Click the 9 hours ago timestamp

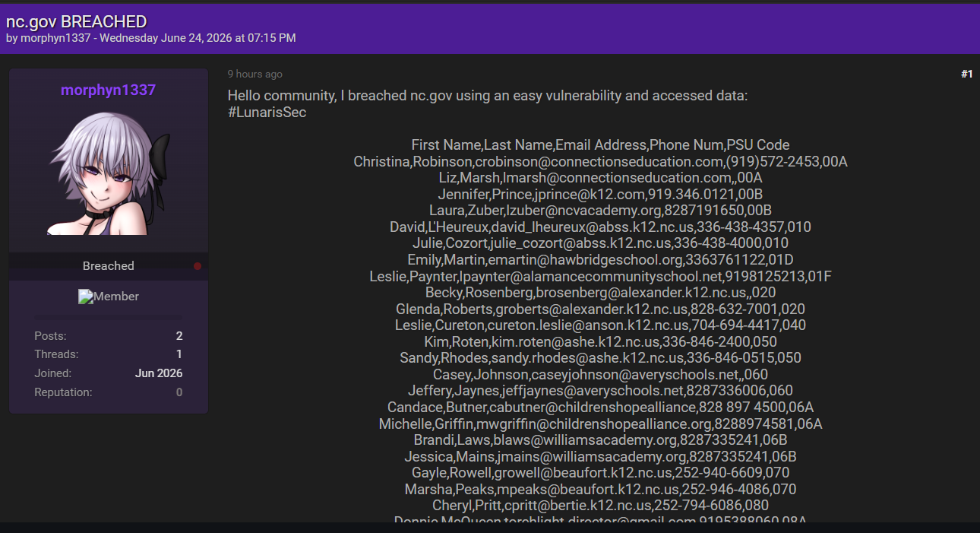(x=255, y=74)
